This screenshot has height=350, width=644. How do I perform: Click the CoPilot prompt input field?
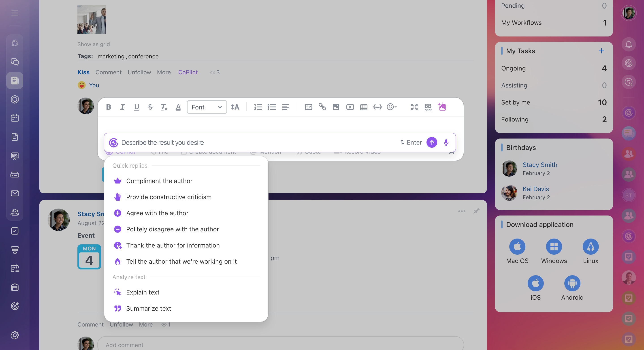[x=250, y=143]
